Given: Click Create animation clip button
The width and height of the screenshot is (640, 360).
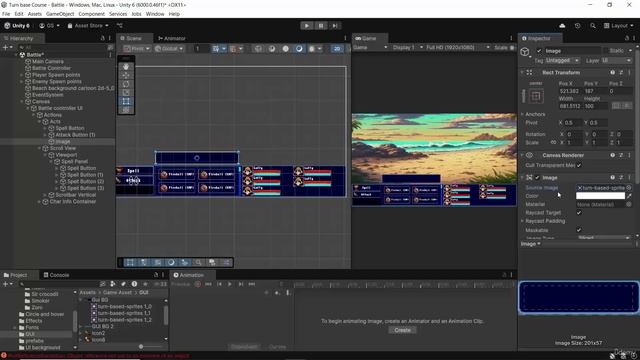Looking at the screenshot, I should pyautogui.click(x=402, y=330).
